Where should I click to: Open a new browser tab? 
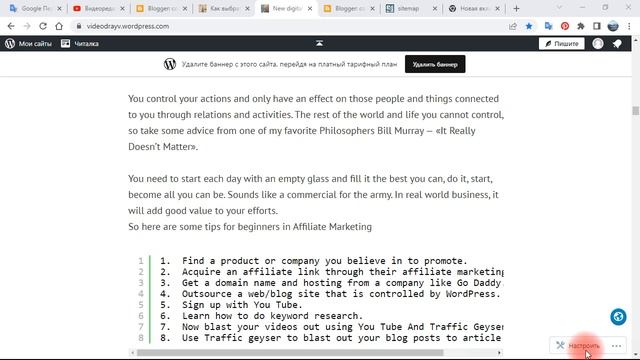pos(516,8)
